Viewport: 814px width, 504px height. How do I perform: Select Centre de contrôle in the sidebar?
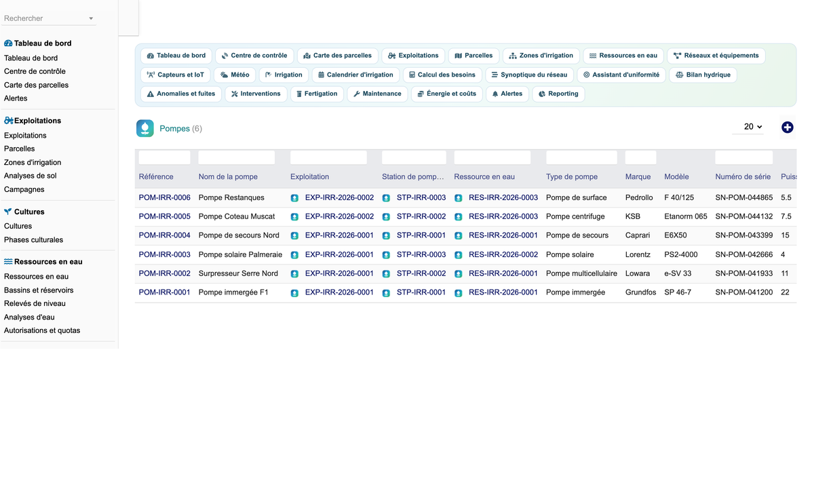tap(35, 71)
